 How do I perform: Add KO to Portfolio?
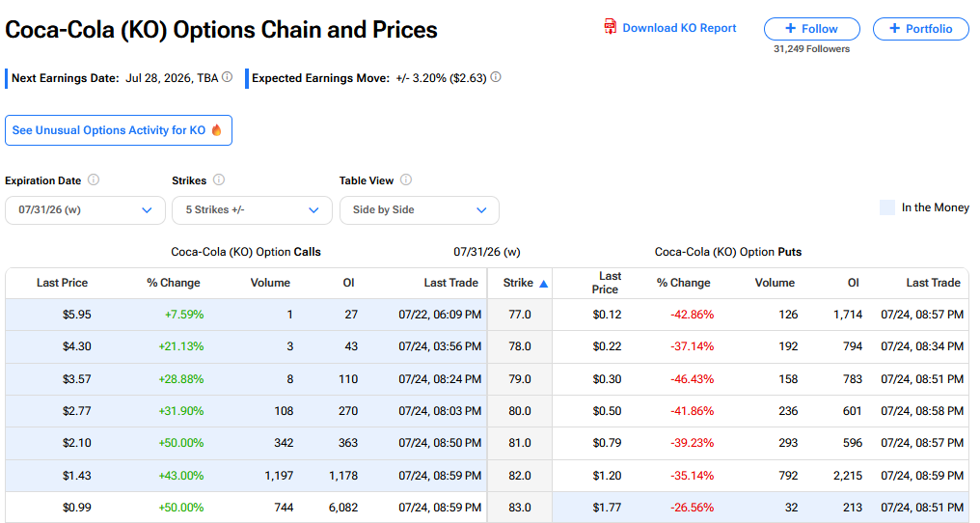click(x=920, y=29)
